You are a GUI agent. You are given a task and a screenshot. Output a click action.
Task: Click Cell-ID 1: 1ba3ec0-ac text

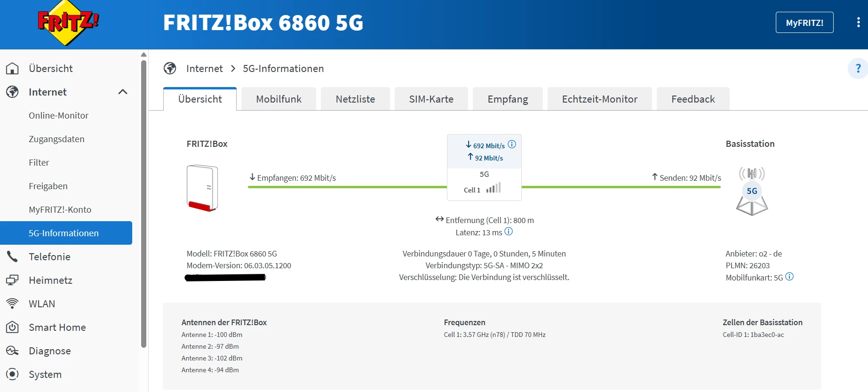click(x=753, y=335)
